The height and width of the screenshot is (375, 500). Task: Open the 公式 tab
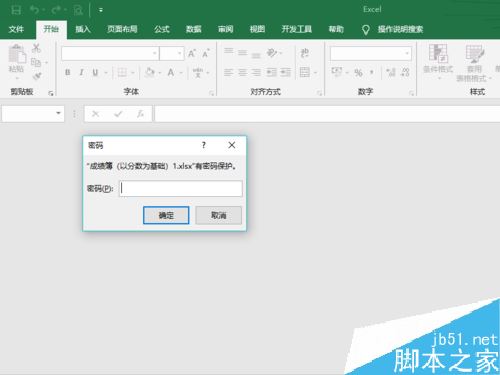162,29
